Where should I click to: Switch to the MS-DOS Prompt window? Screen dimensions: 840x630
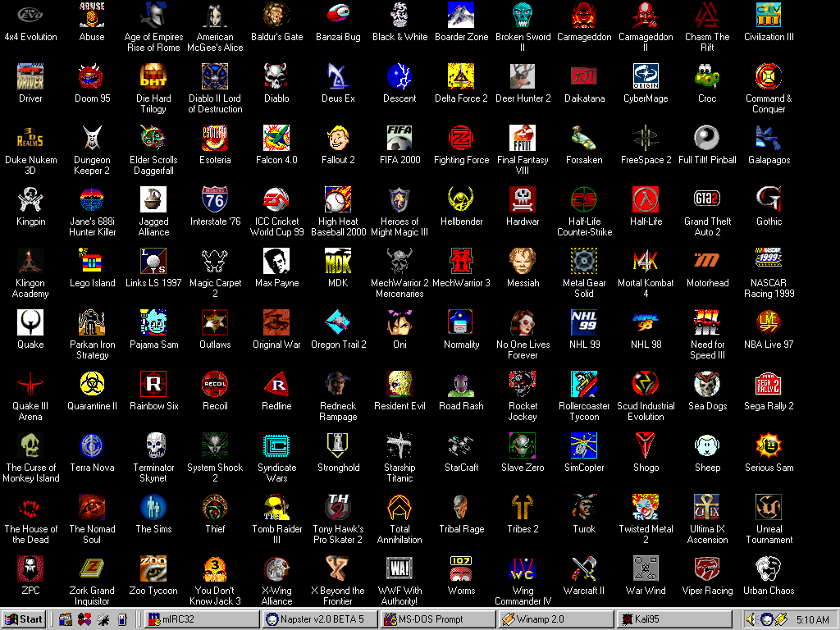(438, 619)
